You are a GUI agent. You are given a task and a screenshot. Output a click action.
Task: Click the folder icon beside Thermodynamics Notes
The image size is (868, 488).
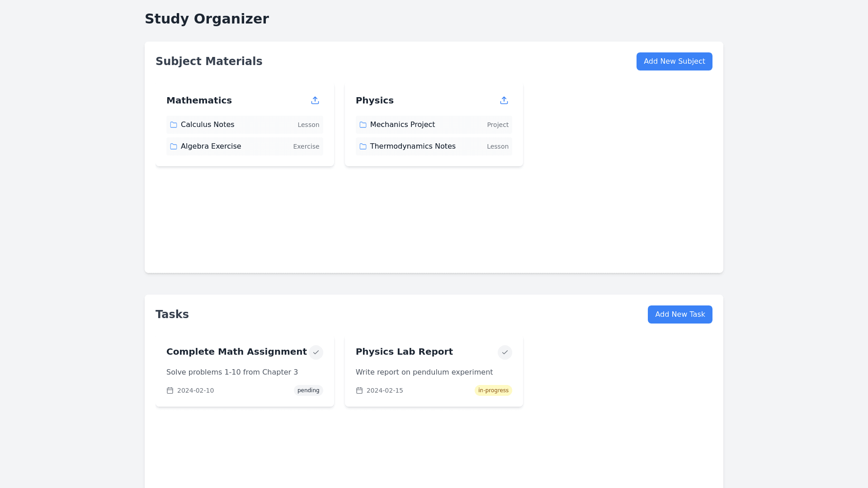click(363, 146)
